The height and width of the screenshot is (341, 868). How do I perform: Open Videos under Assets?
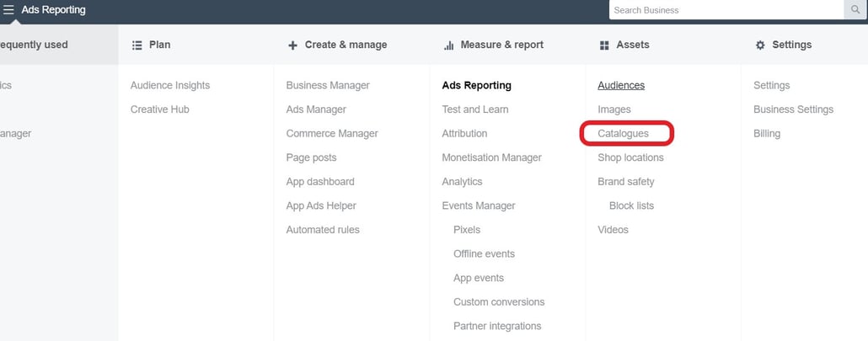pyautogui.click(x=613, y=229)
